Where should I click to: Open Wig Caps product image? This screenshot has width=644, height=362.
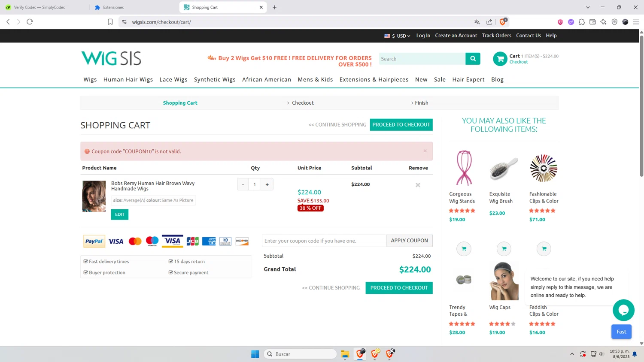pos(504,281)
